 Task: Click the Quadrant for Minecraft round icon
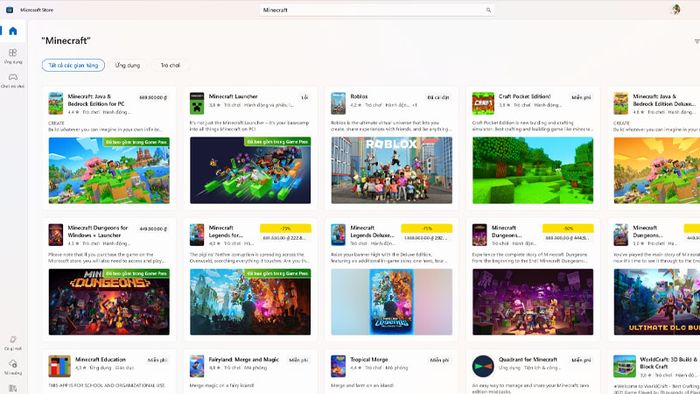(483, 366)
